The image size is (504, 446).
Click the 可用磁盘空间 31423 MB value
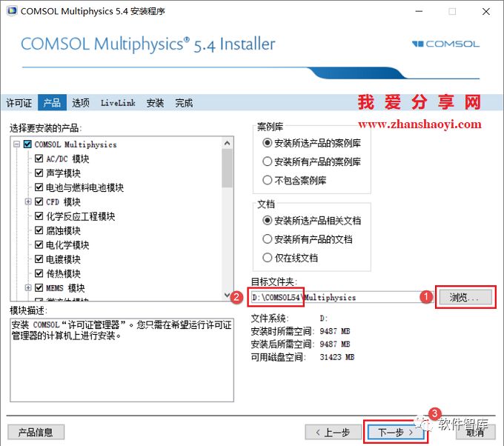(x=337, y=357)
